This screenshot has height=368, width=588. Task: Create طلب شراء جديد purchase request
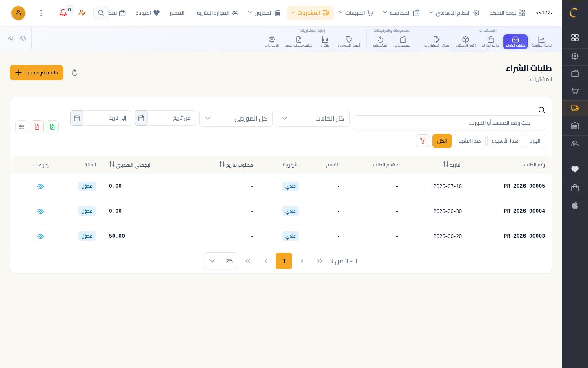coord(36,73)
